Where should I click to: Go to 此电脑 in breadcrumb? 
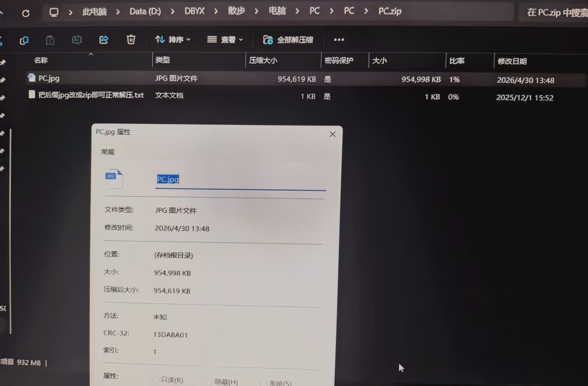(95, 12)
